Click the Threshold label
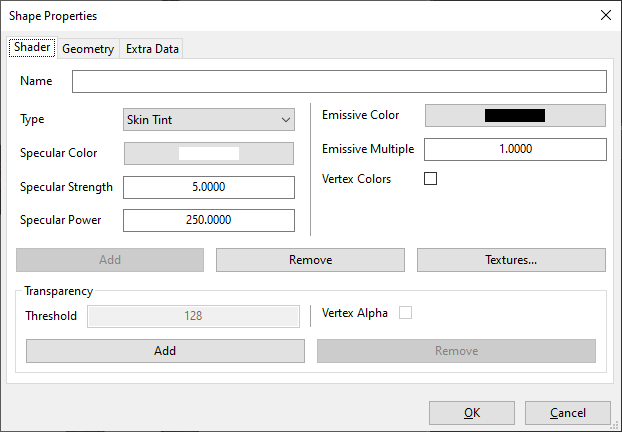Viewport: 622px width, 432px height. [x=51, y=316]
